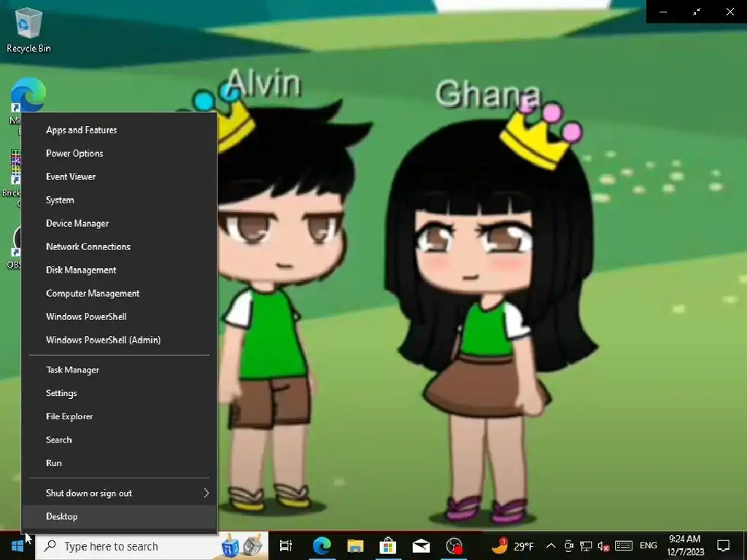The image size is (747, 560).
Task: Open Network Connections
Action: pyautogui.click(x=119, y=246)
